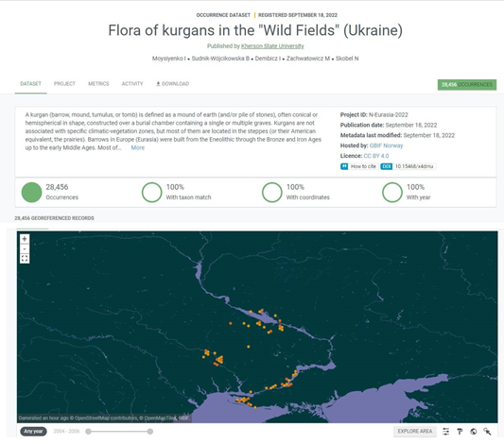
Task: Switch to the Metrics tab
Action: pos(98,84)
